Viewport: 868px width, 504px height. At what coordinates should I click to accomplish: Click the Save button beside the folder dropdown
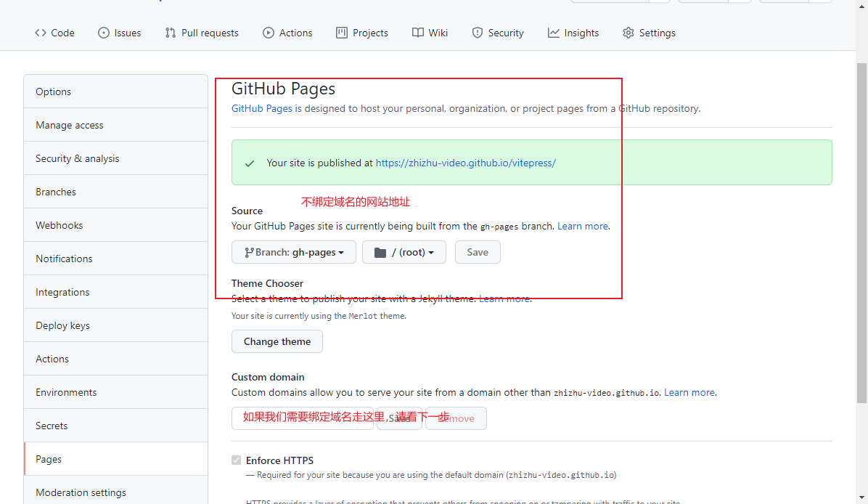point(478,252)
